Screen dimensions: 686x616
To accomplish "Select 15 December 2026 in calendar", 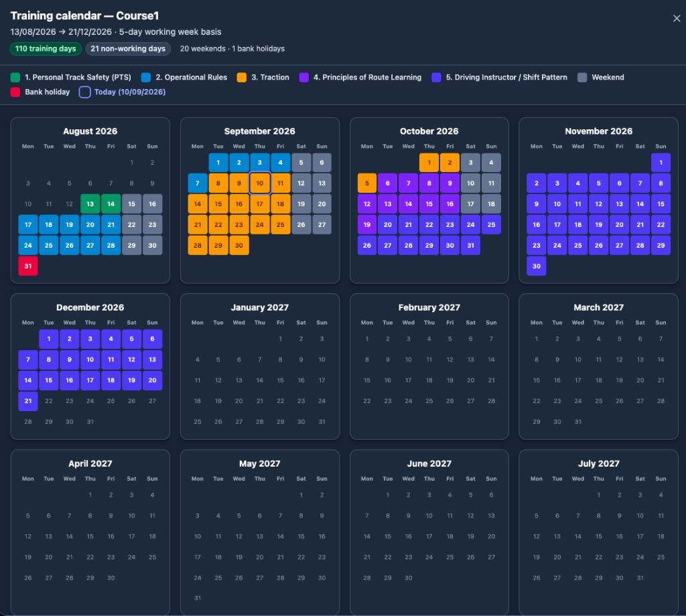I will tap(48, 380).
